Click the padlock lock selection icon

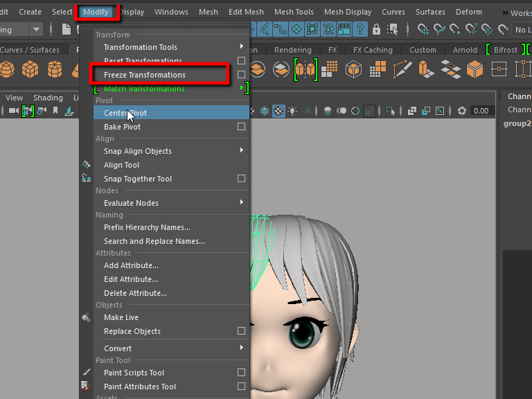click(376, 29)
